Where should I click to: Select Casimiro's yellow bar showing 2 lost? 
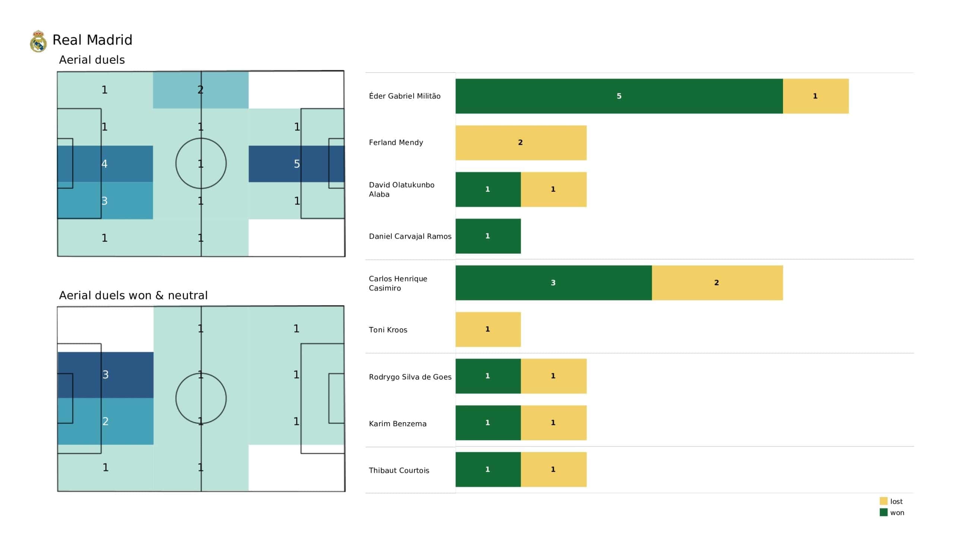click(x=717, y=283)
